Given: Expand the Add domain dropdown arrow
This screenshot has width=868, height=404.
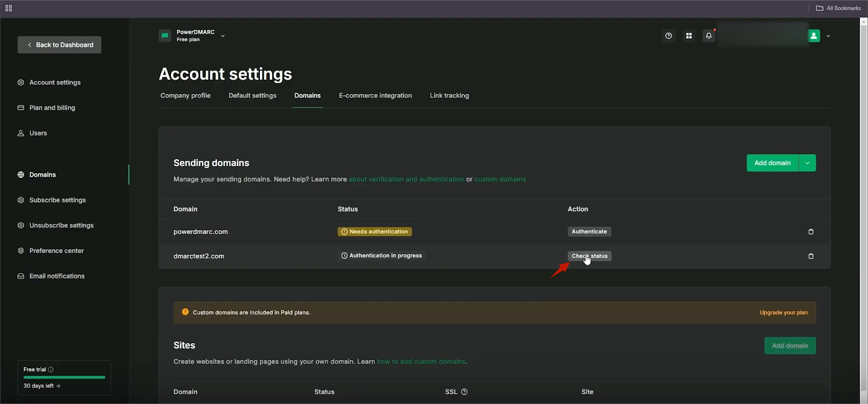Looking at the screenshot, I should coord(807,163).
